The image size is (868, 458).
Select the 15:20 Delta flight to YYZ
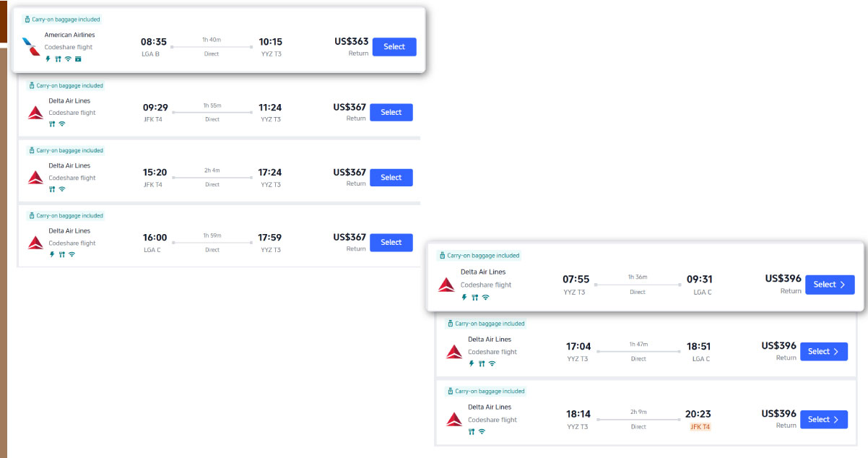coord(391,178)
